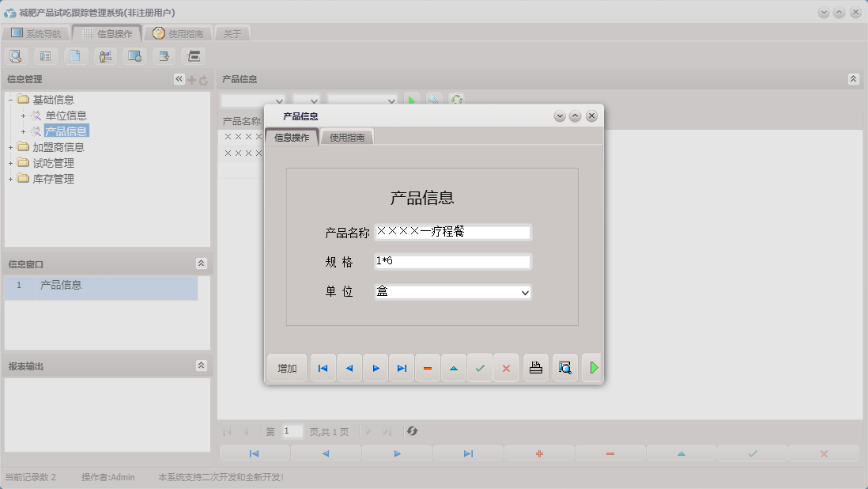Open the 单位 dropdown showing 盒

click(x=524, y=293)
